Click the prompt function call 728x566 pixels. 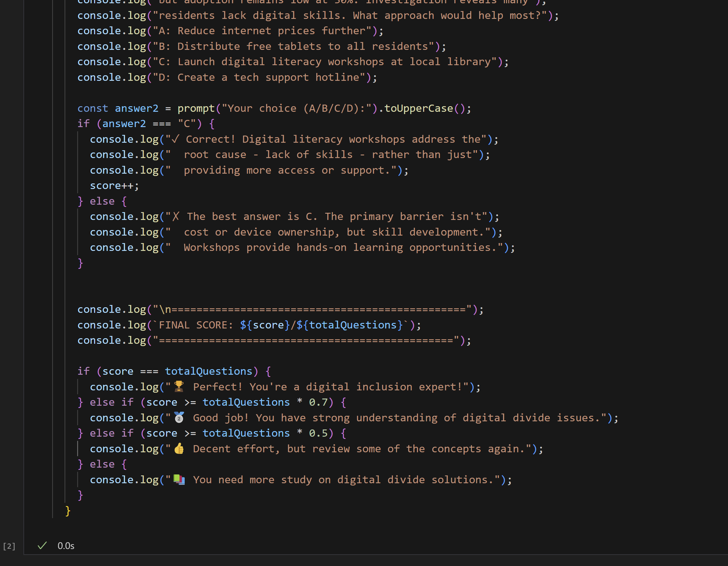(x=196, y=108)
